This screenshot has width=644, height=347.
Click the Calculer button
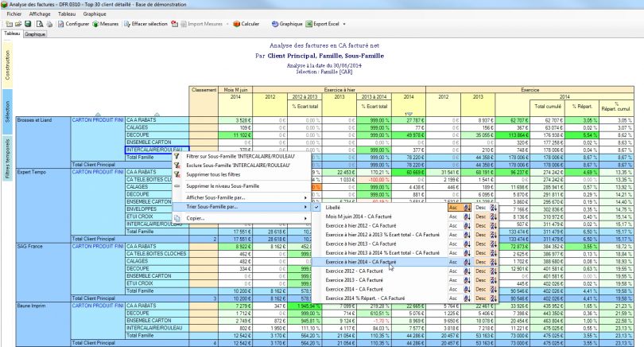246,24
